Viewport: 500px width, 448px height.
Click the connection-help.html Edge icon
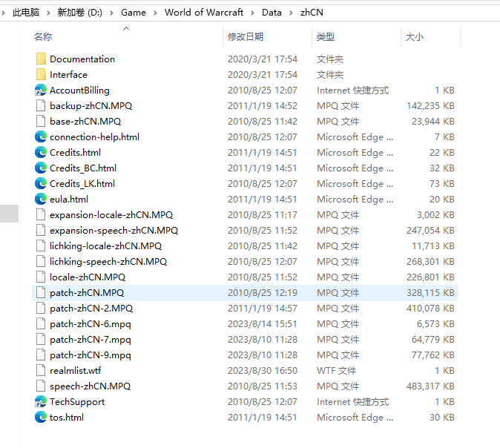pos(41,136)
